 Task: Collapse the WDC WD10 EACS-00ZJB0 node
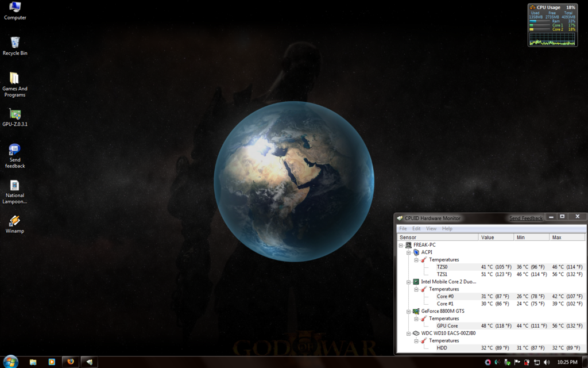pyautogui.click(x=408, y=333)
